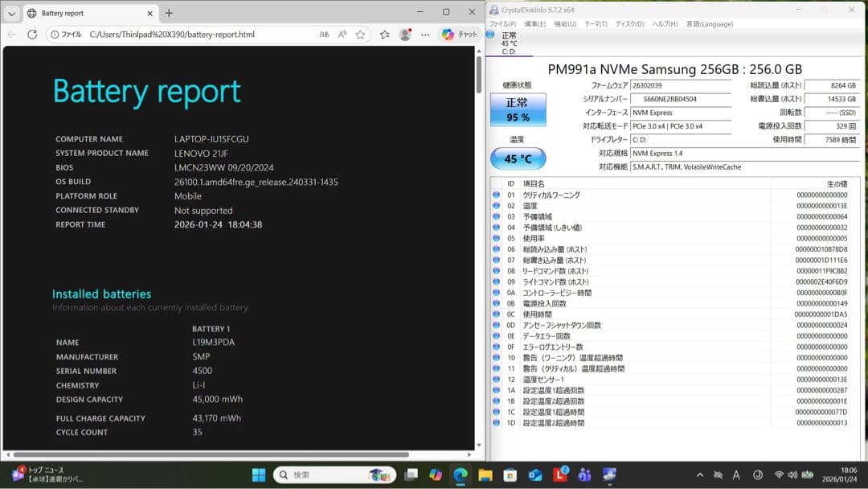Select the C: drive tab showing 正常 45°C
The width and height of the screenshot is (868, 489).
(x=509, y=43)
